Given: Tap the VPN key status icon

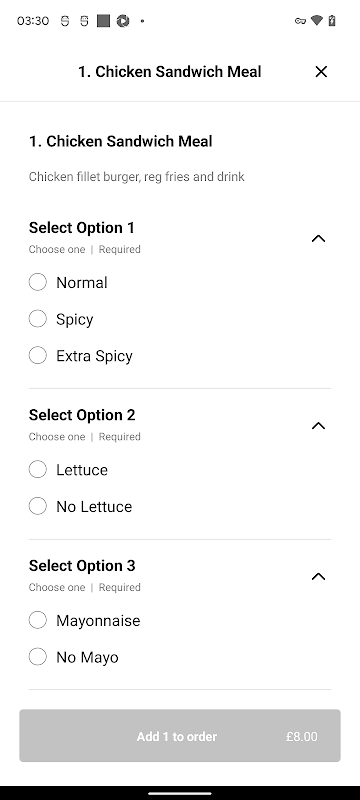Looking at the screenshot, I should pos(300,21).
